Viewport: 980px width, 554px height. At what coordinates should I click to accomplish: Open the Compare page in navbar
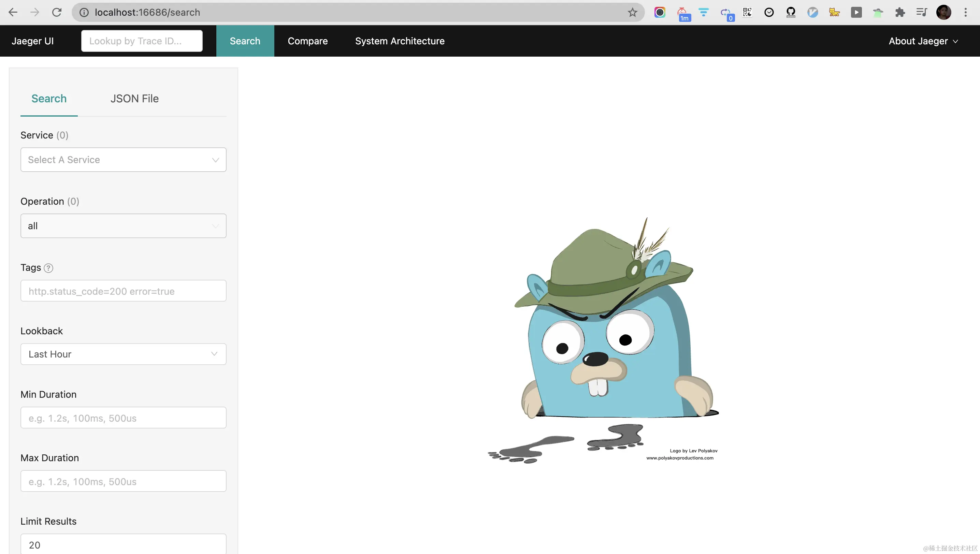(x=307, y=41)
